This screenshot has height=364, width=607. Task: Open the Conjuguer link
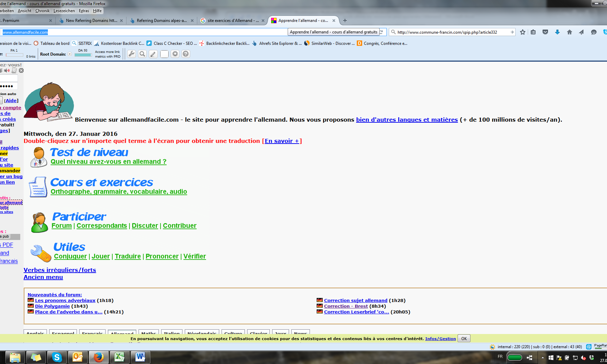(70, 256)
